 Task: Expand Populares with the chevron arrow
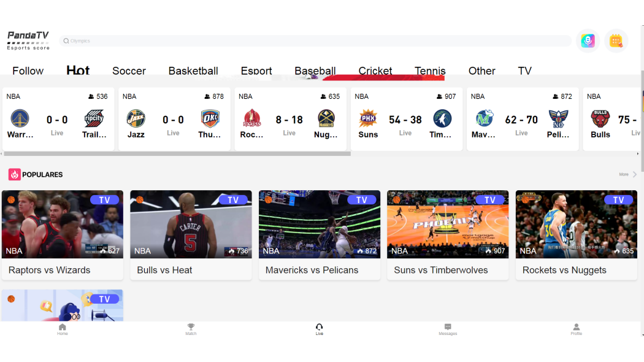tap(635, 175)
